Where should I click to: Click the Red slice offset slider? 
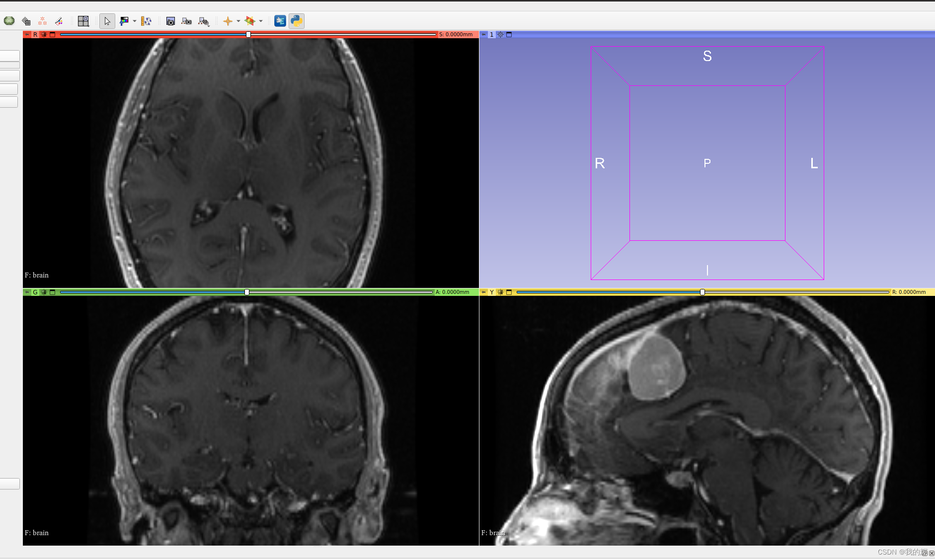point(248,35)
